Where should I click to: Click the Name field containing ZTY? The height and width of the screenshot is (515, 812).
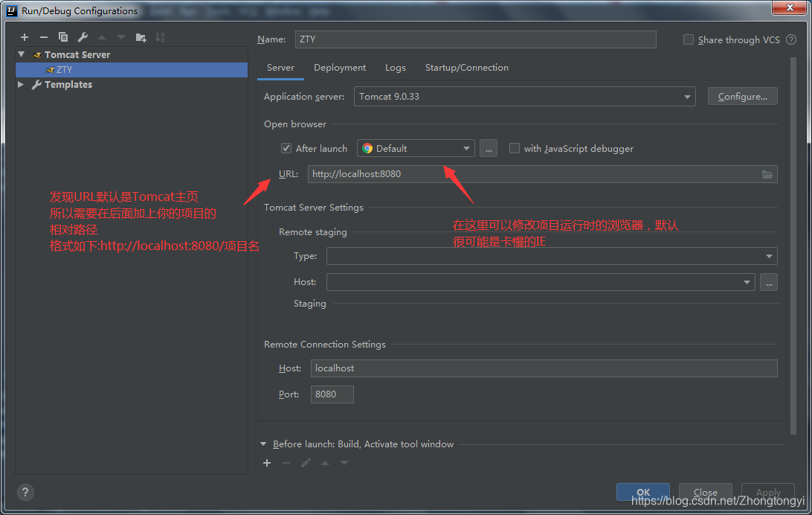click(475, 39)
